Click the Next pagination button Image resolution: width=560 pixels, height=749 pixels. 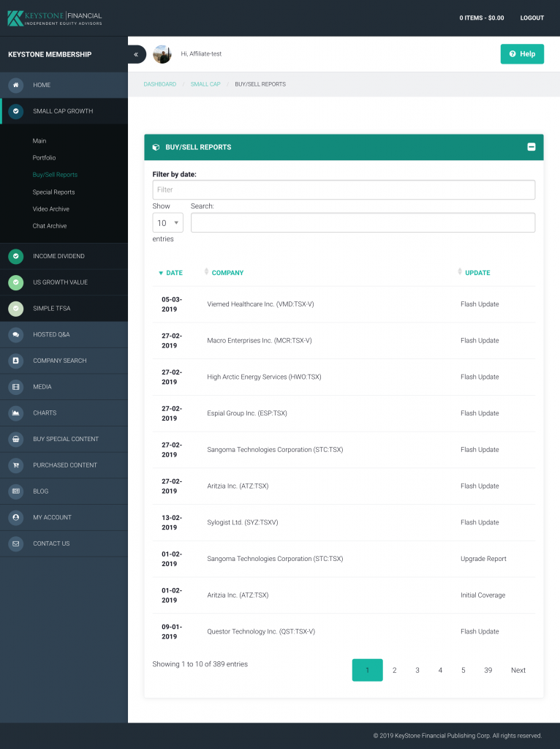518,671
